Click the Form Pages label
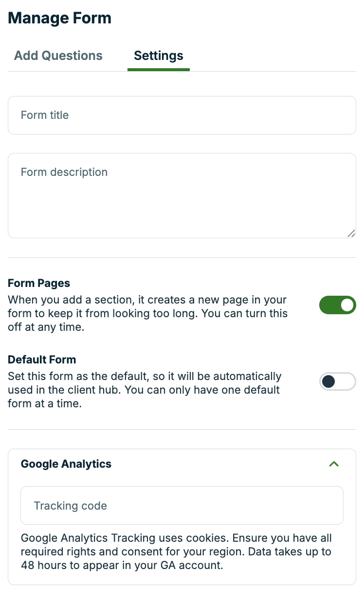Image resolution: width=364 pixels, height=608 pixels. point(39,284)
